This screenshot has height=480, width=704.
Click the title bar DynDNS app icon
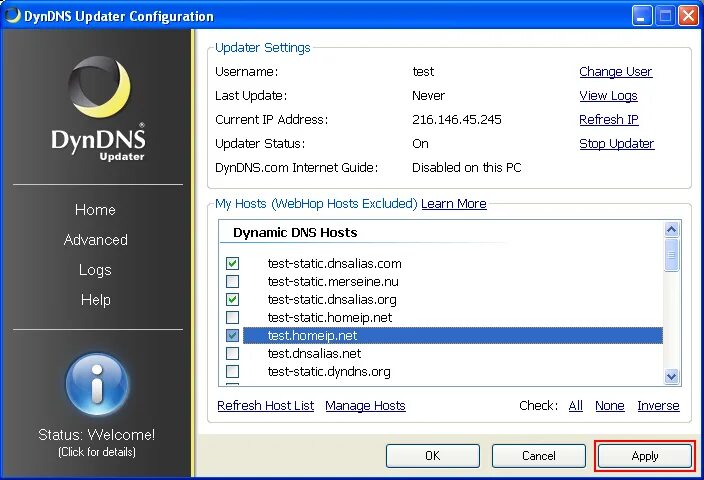pyautogui.click(x=13, y=15)
